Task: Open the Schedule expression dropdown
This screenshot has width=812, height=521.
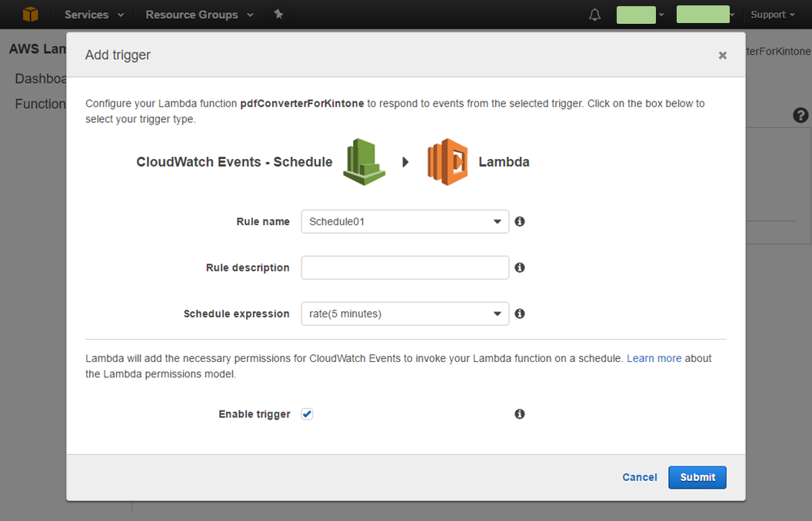Action: (405, 314)
